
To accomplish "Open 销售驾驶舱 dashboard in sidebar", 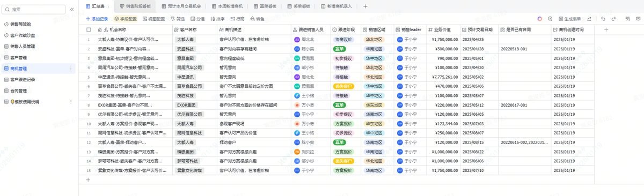I will point(38,24).
